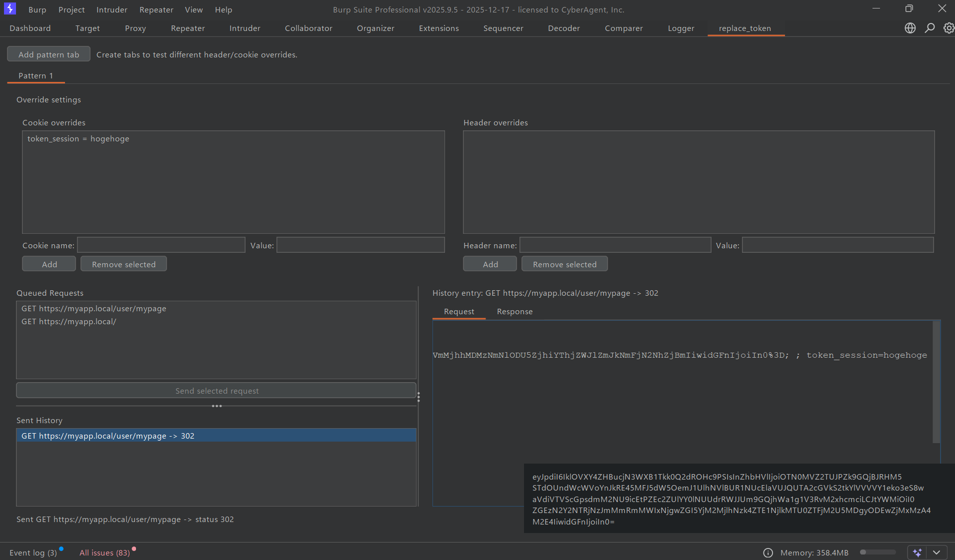Screen dimensions: 955x560
Task: Switch to the Dashboard tab
Action: click(30, 28)
